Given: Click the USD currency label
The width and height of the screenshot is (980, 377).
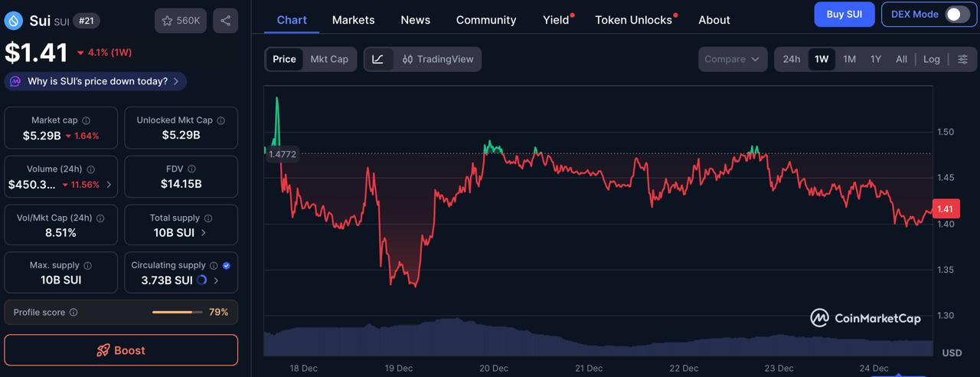Looking at the screenshot, I should pos(952,352).
